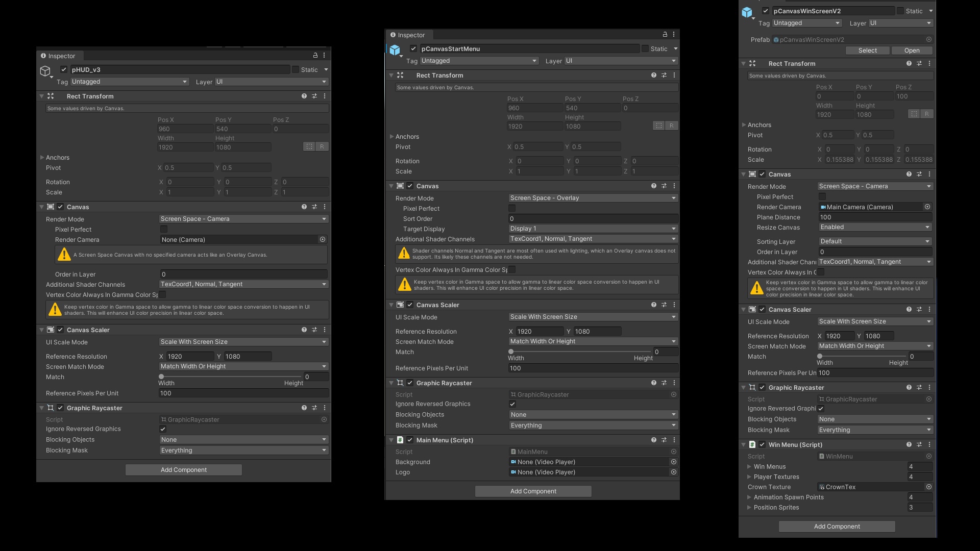Click the object picker circle next to Render Camera
The image size is (980, 551).
click(323, 239)
